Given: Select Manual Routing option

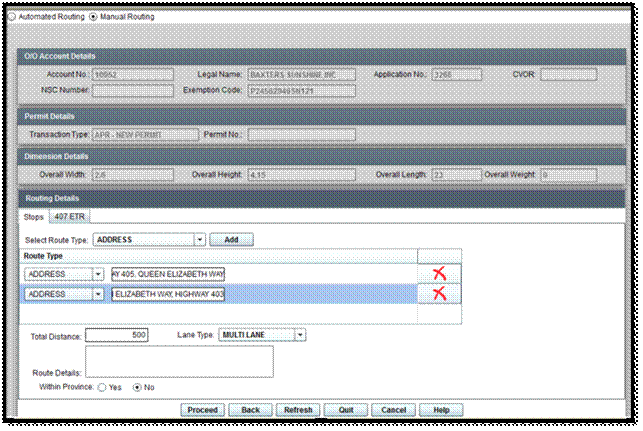Looking at the screenshot, I should [x=93, y=17].
